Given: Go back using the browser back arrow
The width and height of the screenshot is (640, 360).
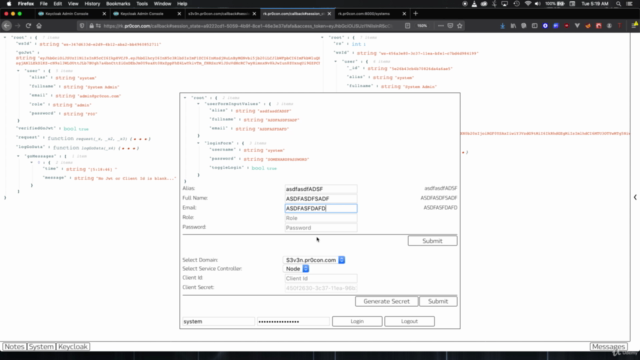Looking at the screenshot, I should (x=7, y=26).
